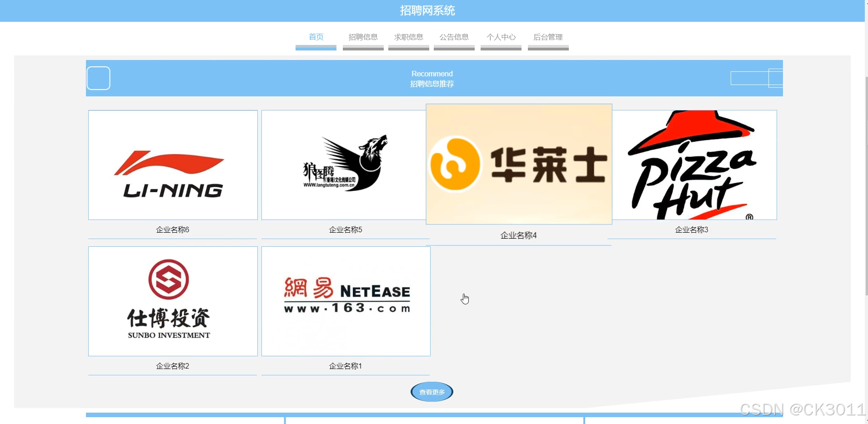Open the Pizza Hut logo card

pyautogui.click(x=694, y=165)
